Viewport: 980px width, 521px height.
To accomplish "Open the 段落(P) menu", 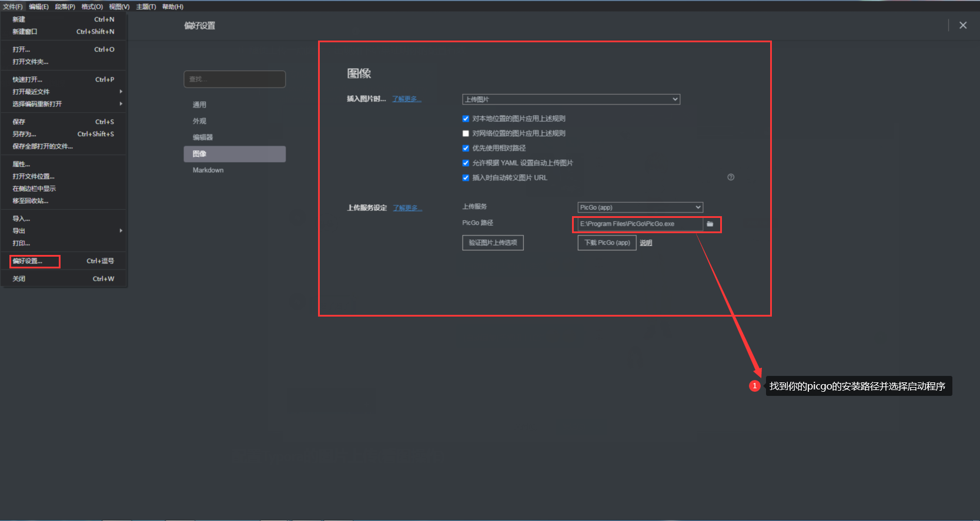I will point(65,6).
